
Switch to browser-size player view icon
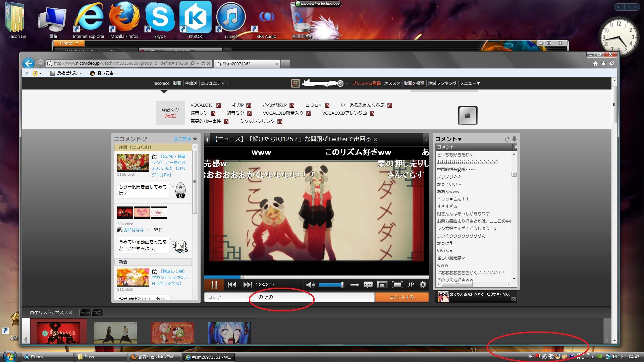tap(382, 285)
